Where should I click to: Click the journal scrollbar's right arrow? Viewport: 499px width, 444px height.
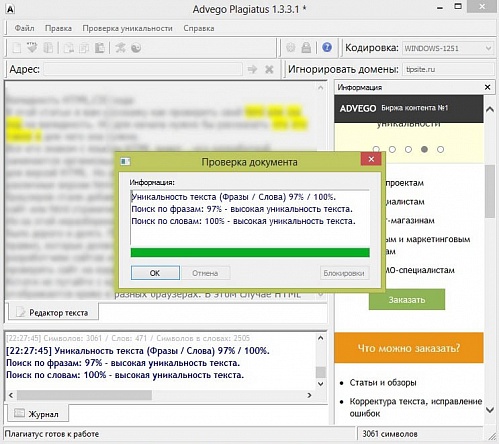click(309, 395)
